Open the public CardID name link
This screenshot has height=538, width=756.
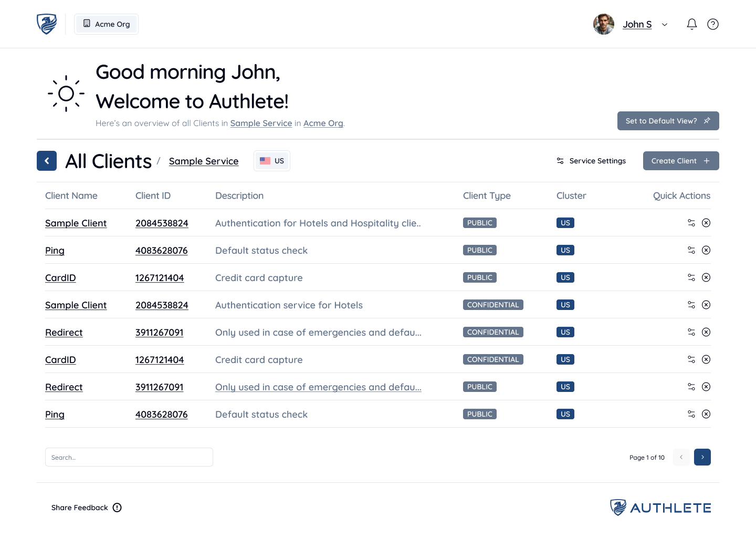pyautogui.click(x=60, y=278)
